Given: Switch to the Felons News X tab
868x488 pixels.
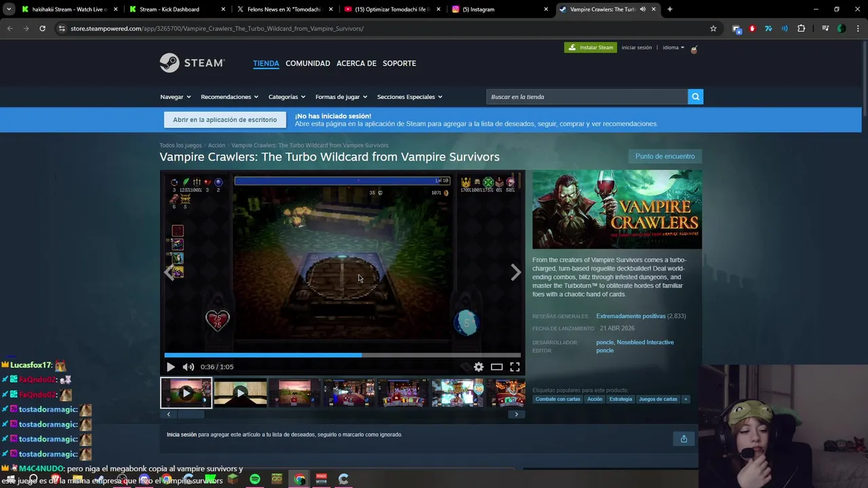Looking at the screenshot, I should click(x=285, y=9).
